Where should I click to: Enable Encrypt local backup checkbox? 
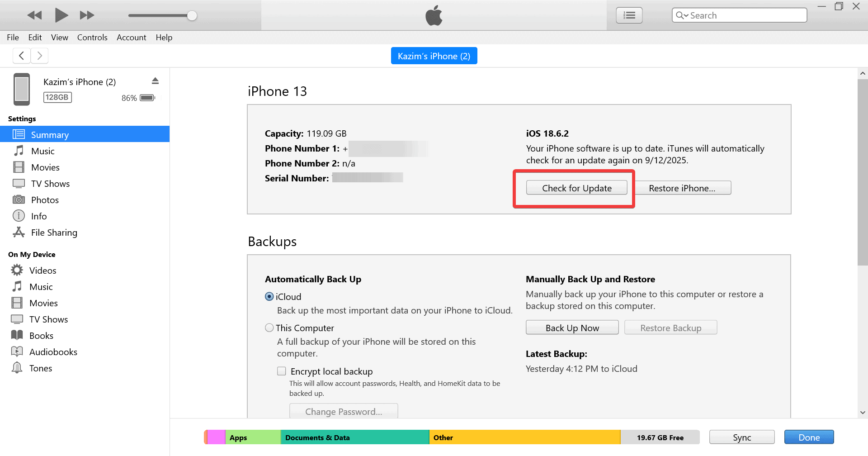coord(282,371)
